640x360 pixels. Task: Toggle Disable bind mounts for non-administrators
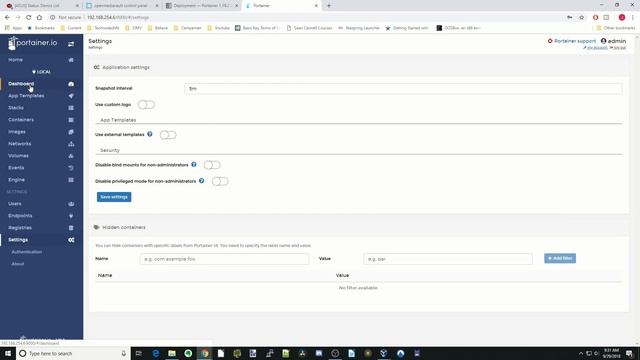pos(212,165)
